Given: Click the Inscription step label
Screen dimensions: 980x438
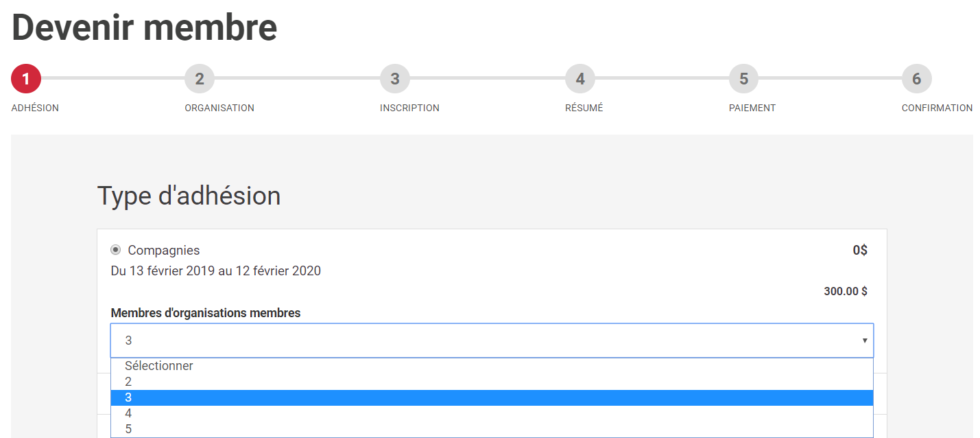Looking at the screenshot, I should point(409,108).
